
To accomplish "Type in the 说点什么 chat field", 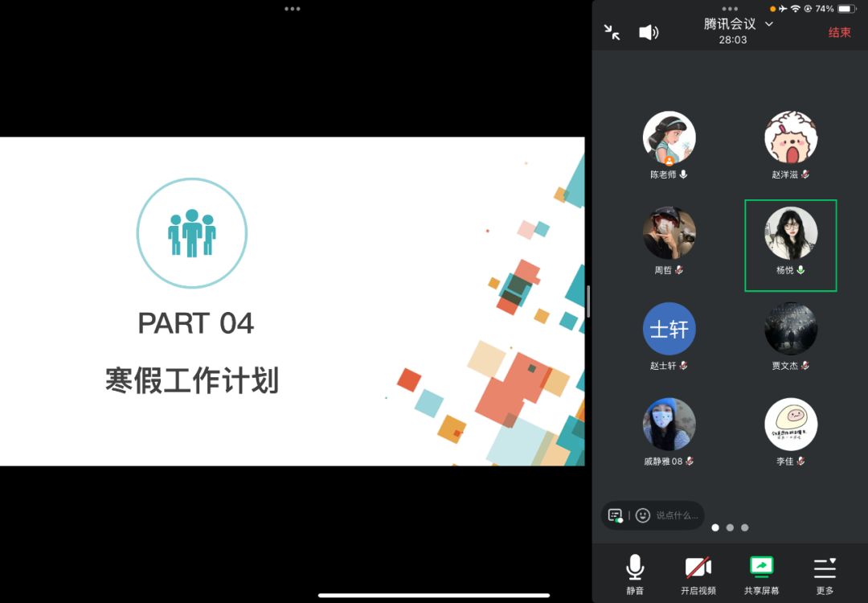I will [677, 515].
